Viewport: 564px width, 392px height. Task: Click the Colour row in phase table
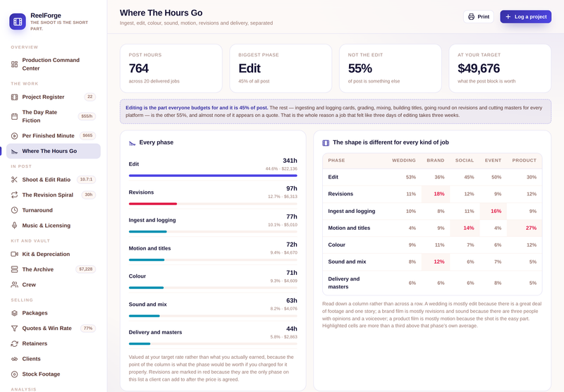pos(432,245)
